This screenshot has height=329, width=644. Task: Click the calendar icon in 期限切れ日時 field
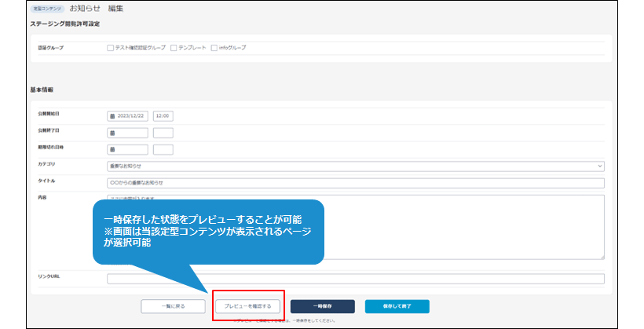tap(112, 149)
